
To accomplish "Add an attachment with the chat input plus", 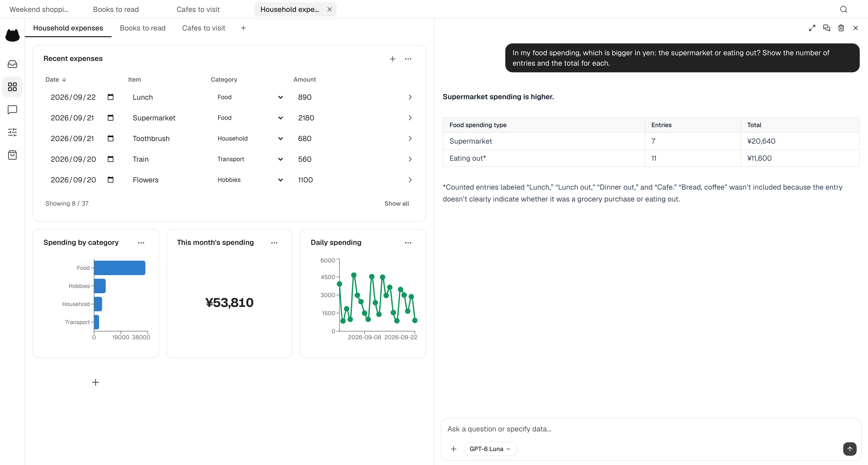I will click(x=453, y=449).
